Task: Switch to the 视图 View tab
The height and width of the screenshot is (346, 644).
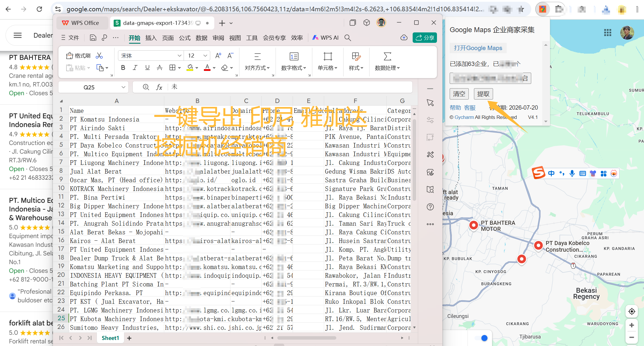Action: point(235,38)
